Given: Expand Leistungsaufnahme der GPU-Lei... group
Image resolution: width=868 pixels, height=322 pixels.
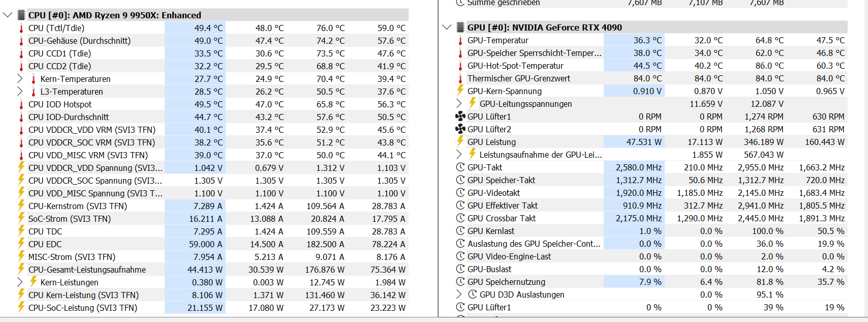Looking at the screenshot, I should 459,154.
